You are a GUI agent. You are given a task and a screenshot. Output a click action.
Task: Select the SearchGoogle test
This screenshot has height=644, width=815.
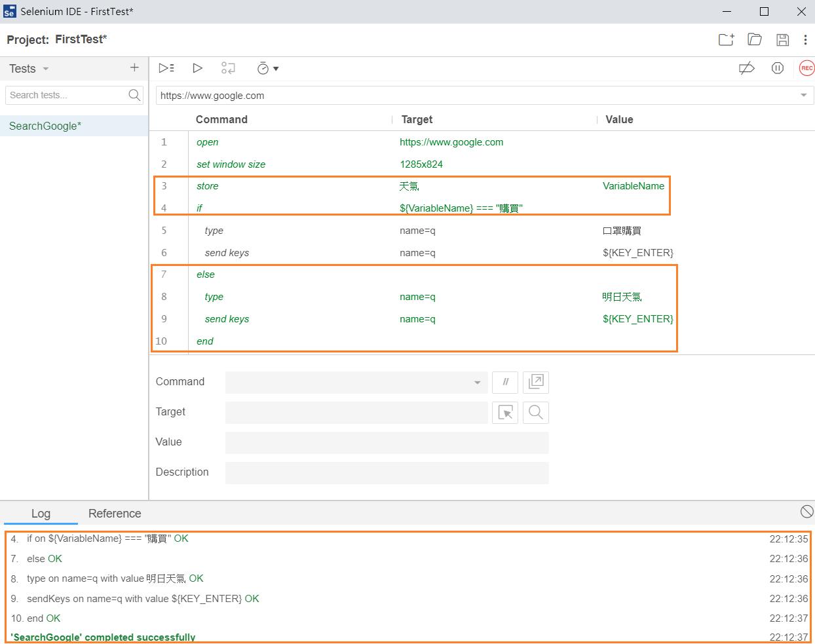74,126
